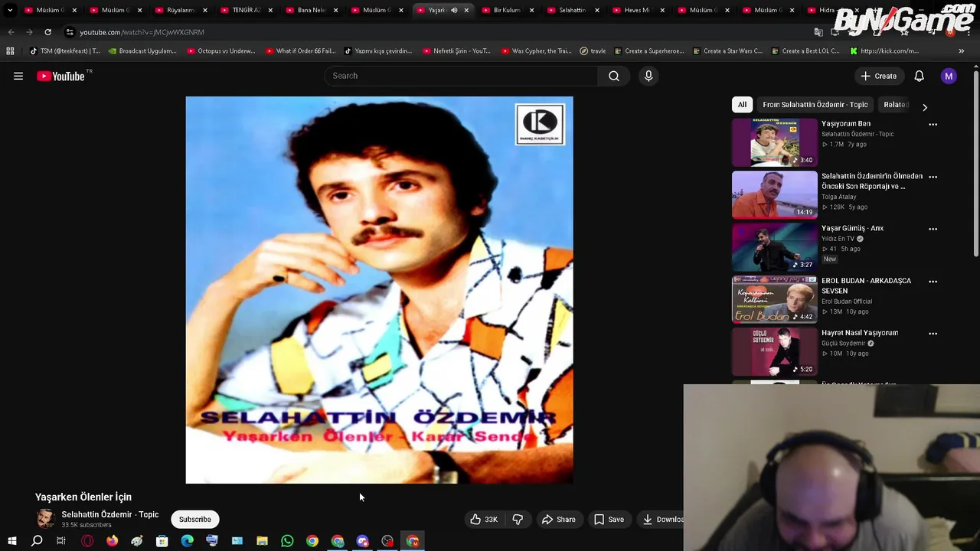Click the YouTube search input field
The height and width of the screenshot is (551, 980).
click(462, 76)
